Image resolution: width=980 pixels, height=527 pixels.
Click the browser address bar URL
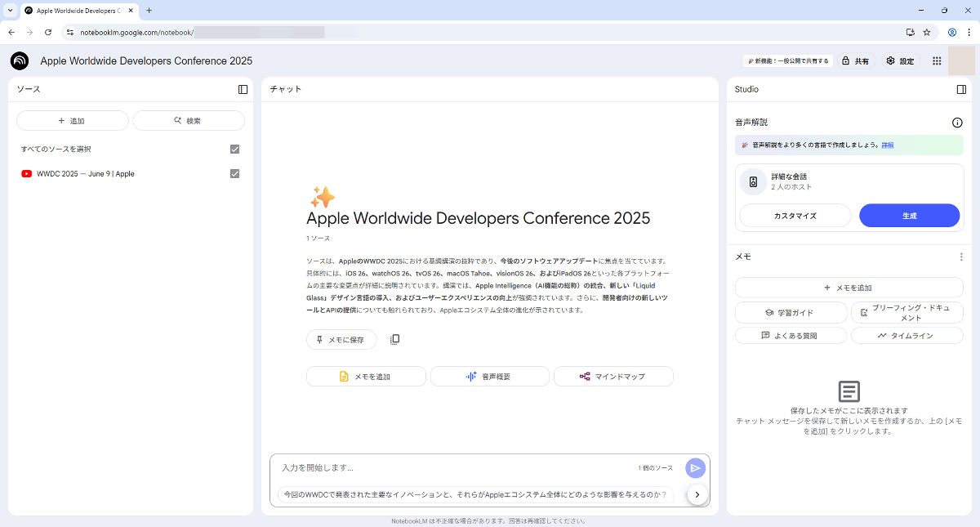tap(136, 32)
